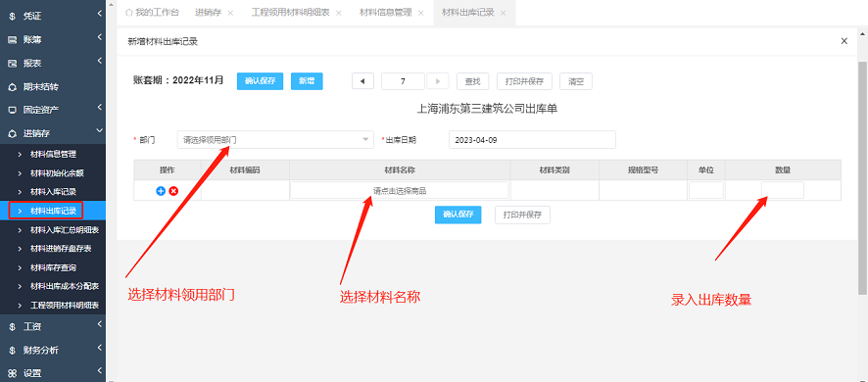Expand the 账簿 menu chevron
868x382 pixels.
coord(99,37)
